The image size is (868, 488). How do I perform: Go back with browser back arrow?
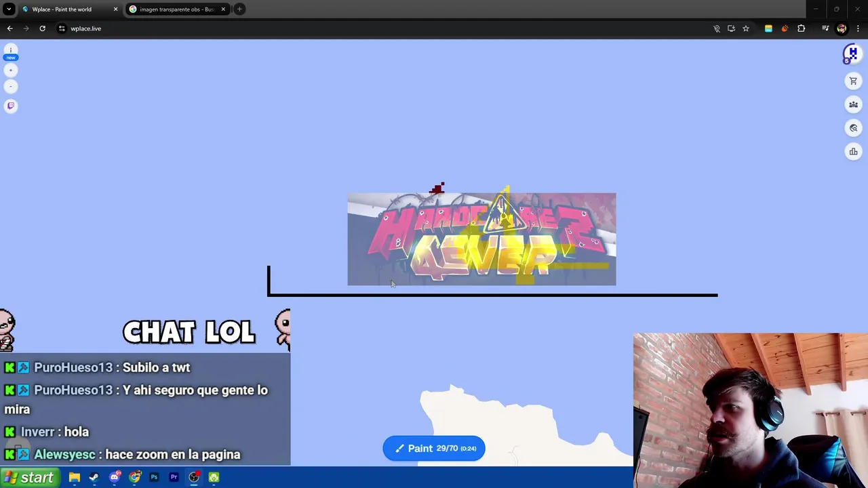point(9,28)
